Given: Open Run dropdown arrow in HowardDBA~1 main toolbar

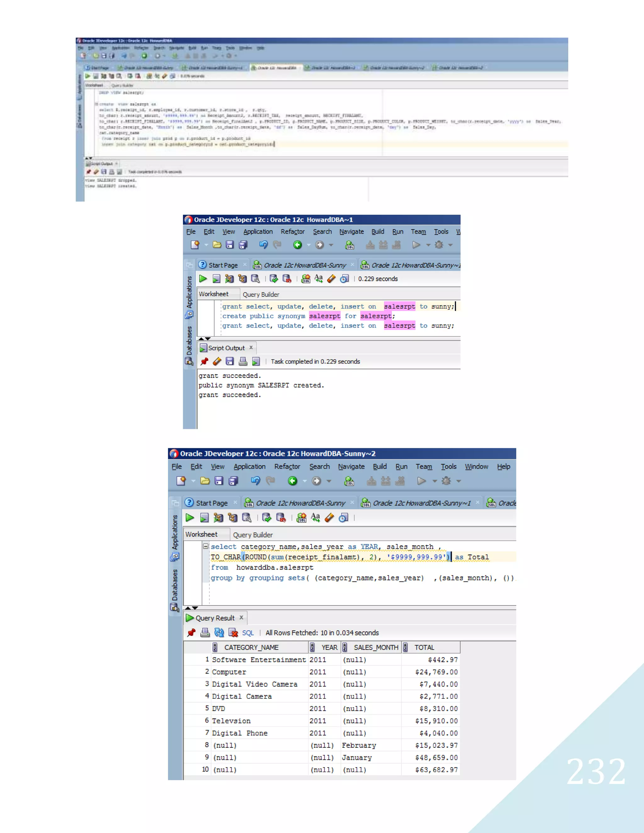Looking at the screenshot, I should click(428, 245).
